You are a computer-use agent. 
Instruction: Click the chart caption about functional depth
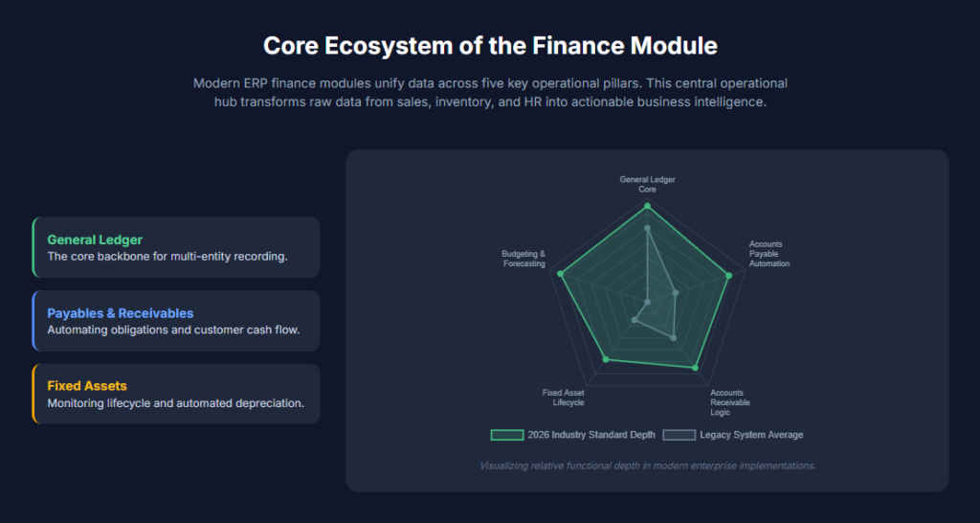pos(648,466)
